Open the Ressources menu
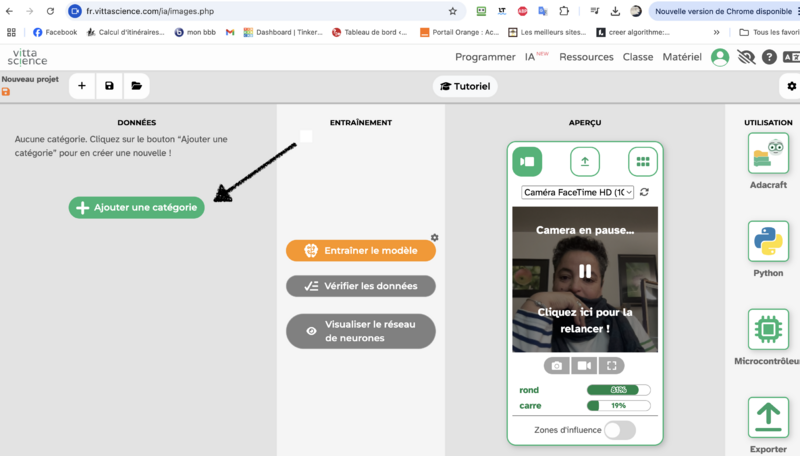The image size is (800, 456). point(586,57)
